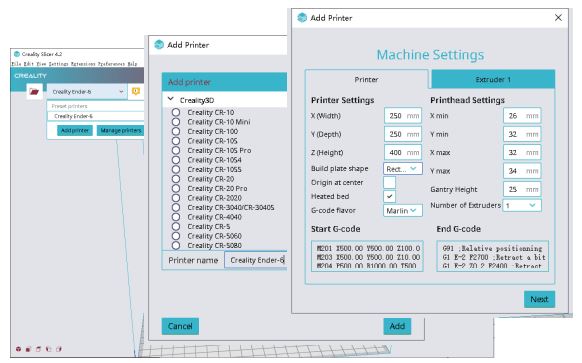
Task: Choose the Creality CR-5 radio option
Action: click(x=176, y=226)
